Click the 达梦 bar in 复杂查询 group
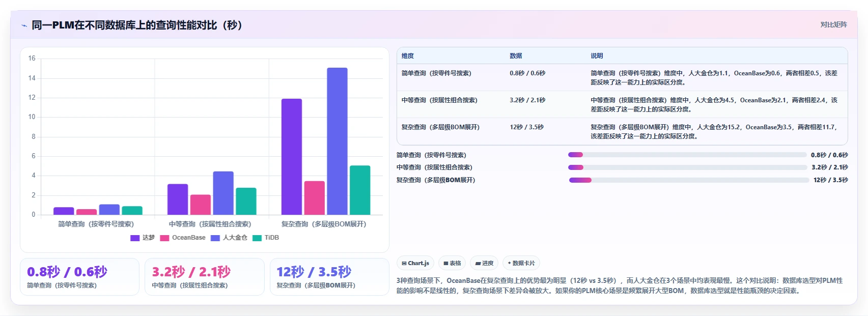The height and width of the screenshot is (316, 868). [x=292, y=157]
